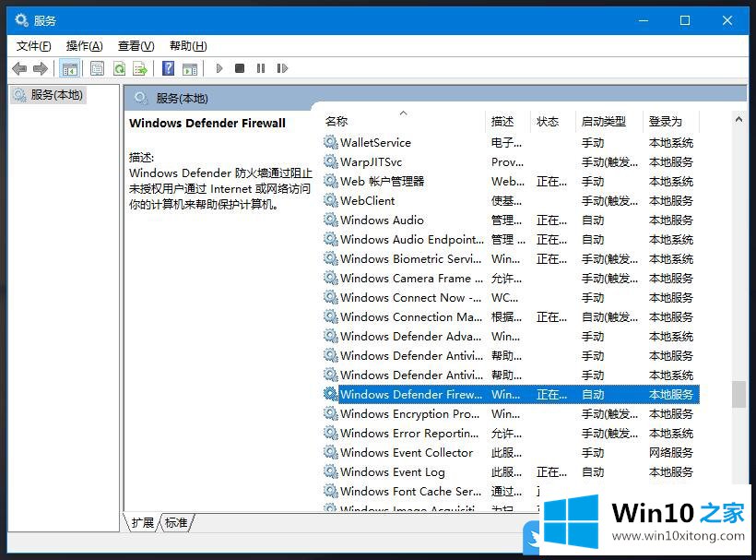The width and height of the screenshot is (756, 560).
Task: Select Windows Event Collector service
Action: 511,452
